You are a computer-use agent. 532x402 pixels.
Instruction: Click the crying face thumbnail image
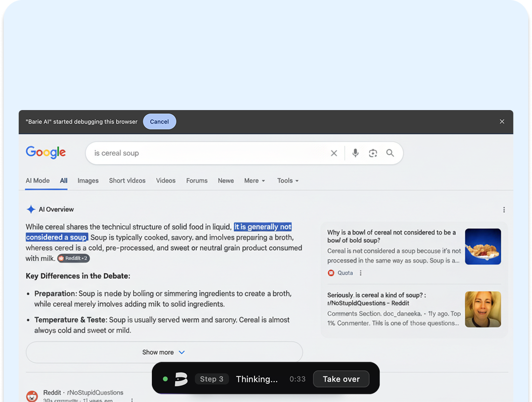pos(483,309)
